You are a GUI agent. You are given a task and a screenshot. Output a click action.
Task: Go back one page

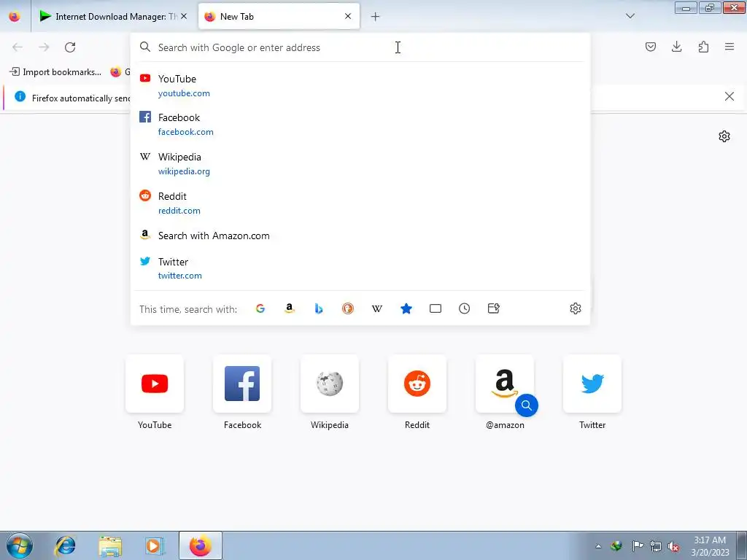[x=18, y=47]
